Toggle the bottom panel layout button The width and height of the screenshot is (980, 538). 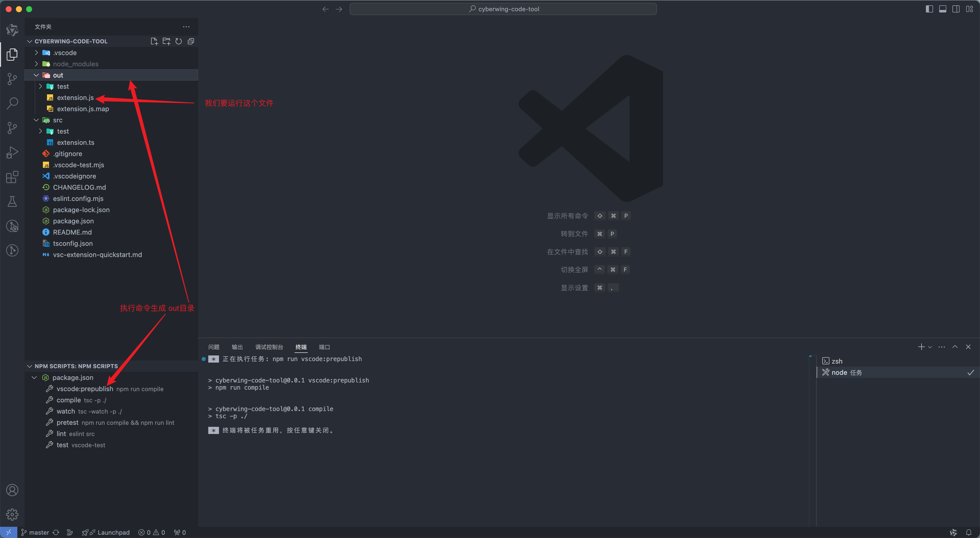(x=942, y=9)
